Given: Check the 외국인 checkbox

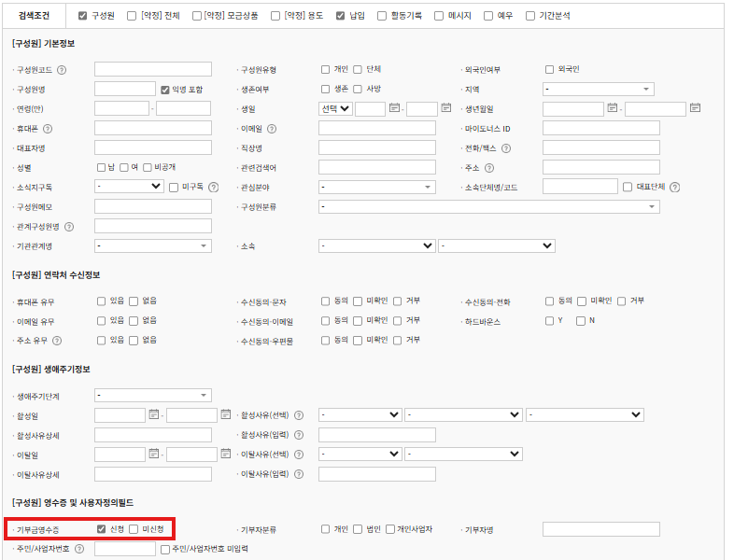Looking at the screenshot, I should click(549, 70).
